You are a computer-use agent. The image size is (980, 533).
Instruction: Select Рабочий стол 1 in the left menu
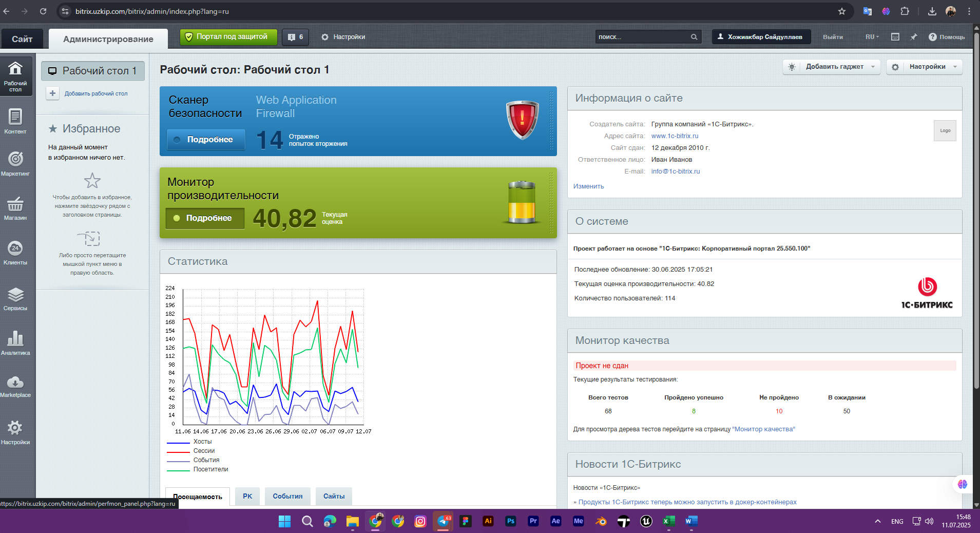[x=93, y=71]
